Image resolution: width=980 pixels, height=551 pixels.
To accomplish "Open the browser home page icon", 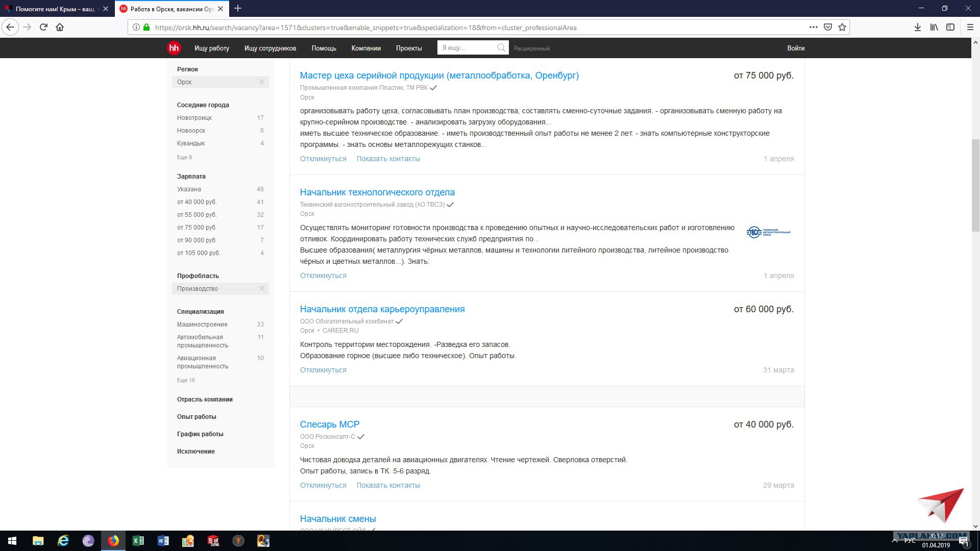I will point(60,27).
